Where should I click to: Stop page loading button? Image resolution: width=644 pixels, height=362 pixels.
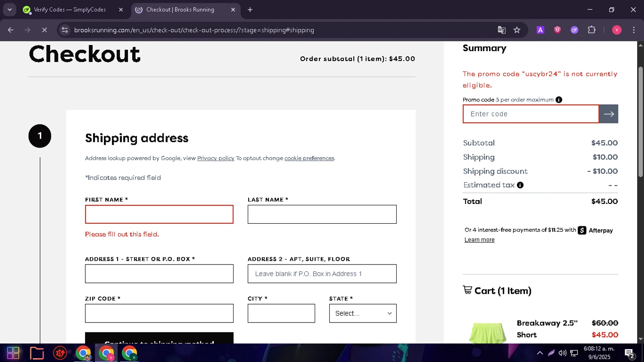[44, 30]
